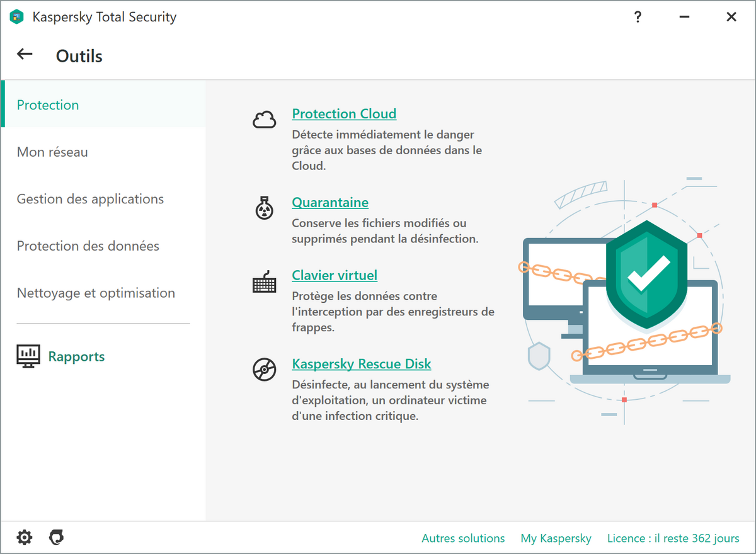The width and height of the screenshot is (756, 554).
Task: Click the back arrow beside Outils
Action: [25, 54]
